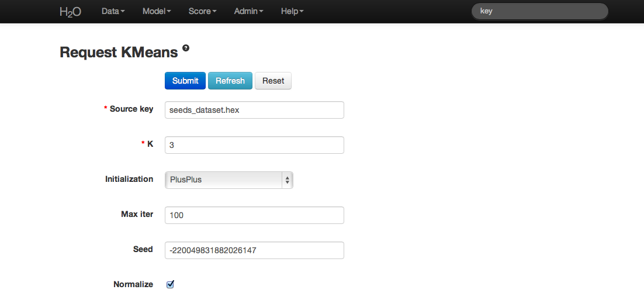Click the Max iter label
Viewport: 644px width, 300px height.
[x=137, y=214]
